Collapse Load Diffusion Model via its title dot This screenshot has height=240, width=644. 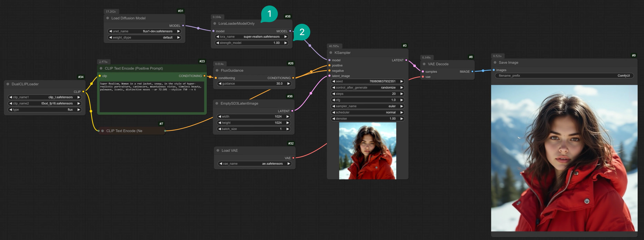pos(108,18)
